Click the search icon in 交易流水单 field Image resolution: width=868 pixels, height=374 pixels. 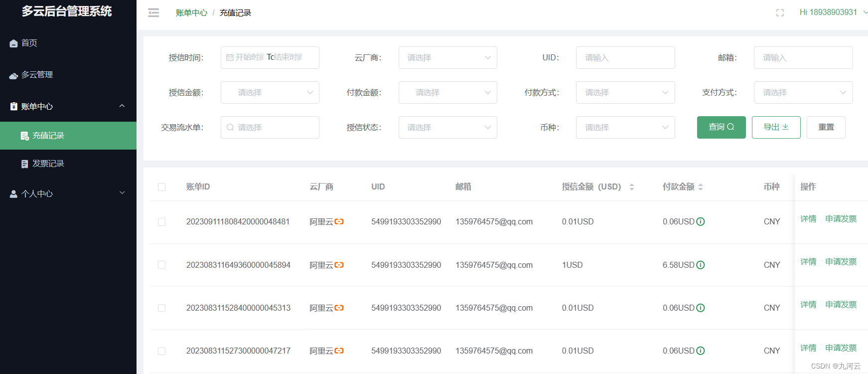click(x=230, y=127)
